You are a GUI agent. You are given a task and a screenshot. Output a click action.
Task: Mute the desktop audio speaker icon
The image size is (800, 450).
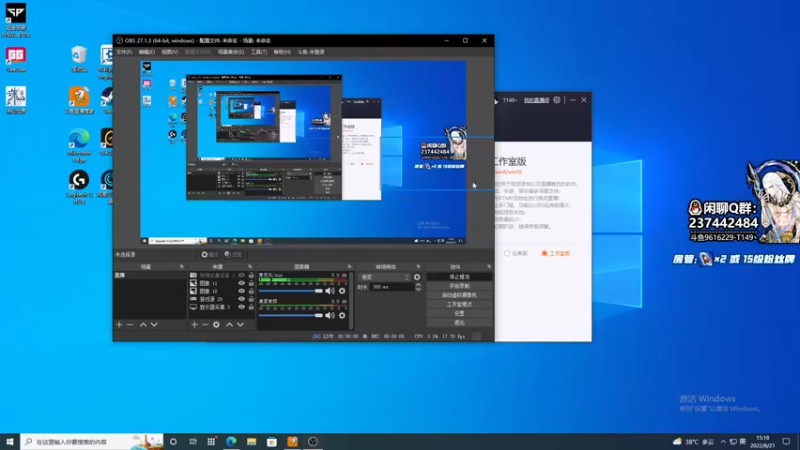tap(330, 315)
